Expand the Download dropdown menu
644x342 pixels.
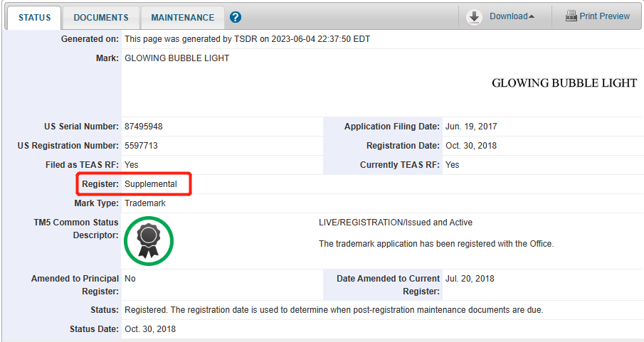pyautogui.click(x=512, y=16)
